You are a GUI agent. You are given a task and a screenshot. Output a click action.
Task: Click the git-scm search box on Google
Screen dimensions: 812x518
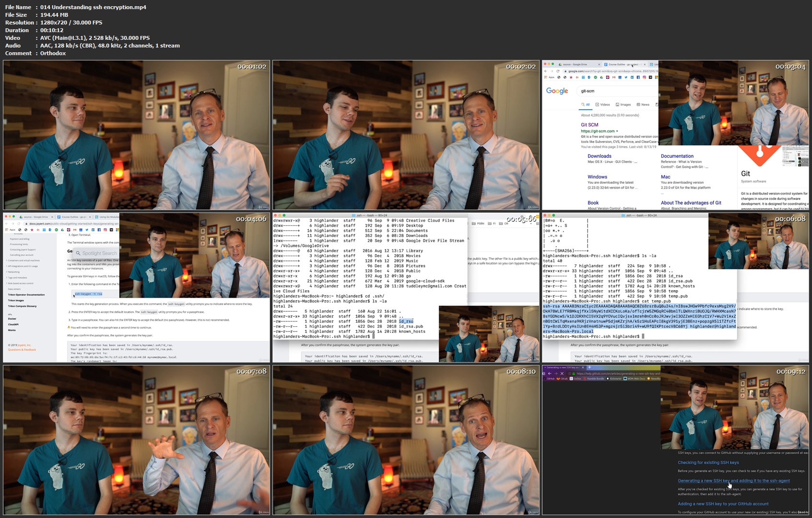616,91
